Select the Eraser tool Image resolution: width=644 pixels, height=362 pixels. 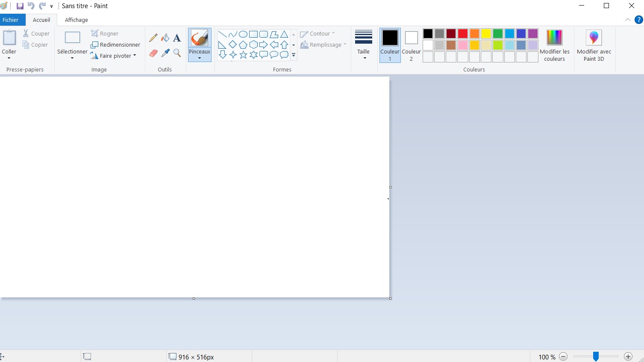[153, 53]
